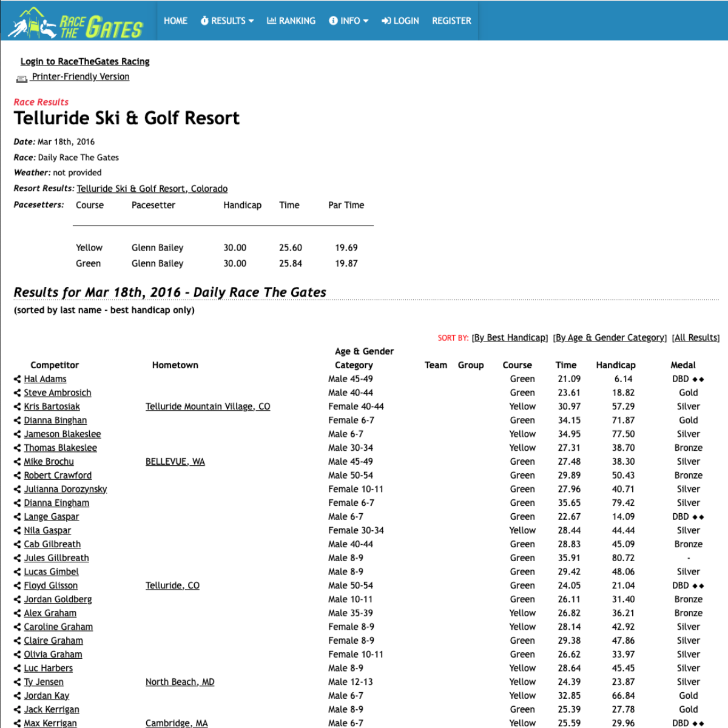
Task: Sort results By Best Handicap
Action: coord(510,338)
